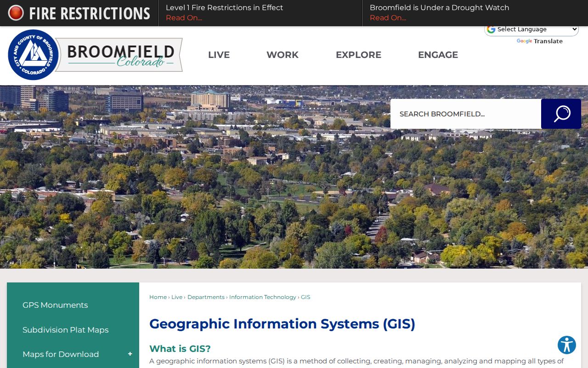Click the What is GIS? subheading
The height and width of the screenshot is (368, 588).
(180, 349)
